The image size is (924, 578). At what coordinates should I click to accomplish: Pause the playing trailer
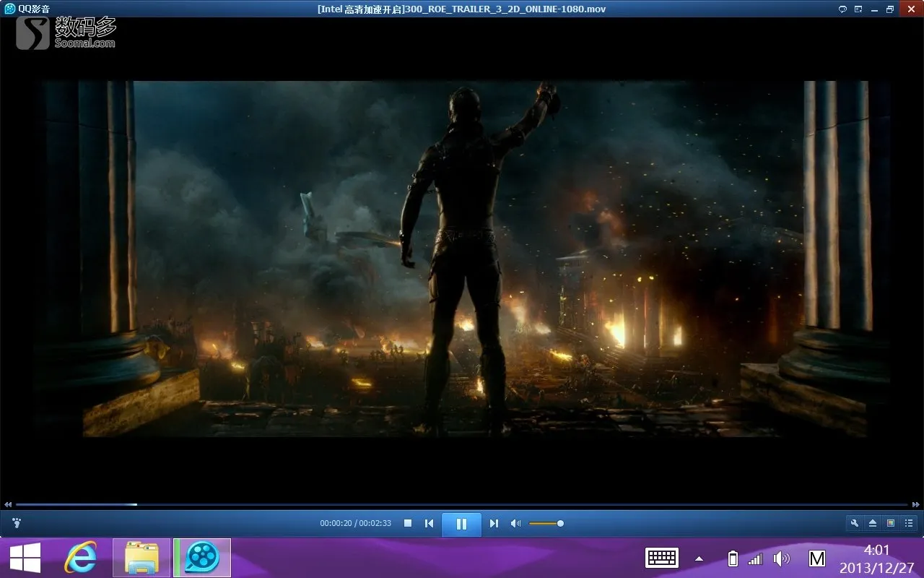461,524
